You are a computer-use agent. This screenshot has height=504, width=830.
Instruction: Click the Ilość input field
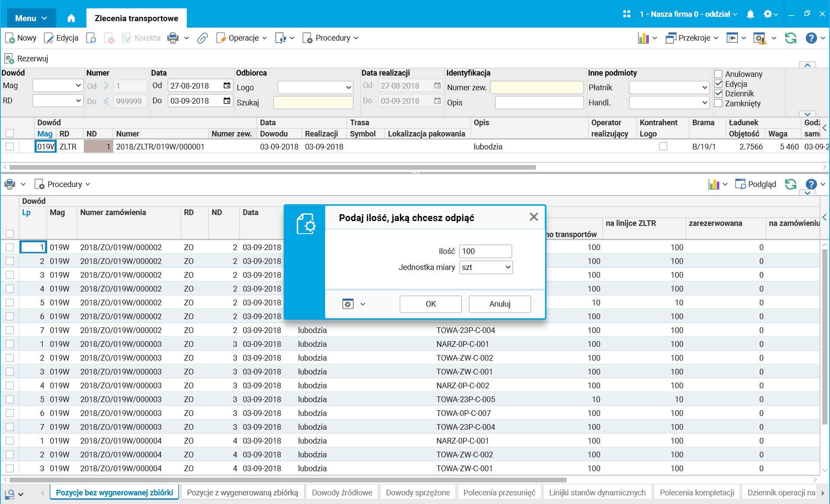click(485, 251)
